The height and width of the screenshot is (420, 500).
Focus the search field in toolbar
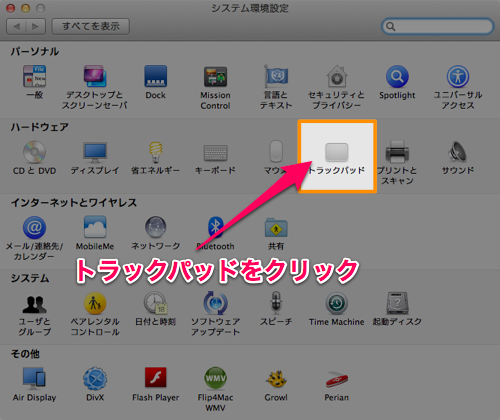437,26
